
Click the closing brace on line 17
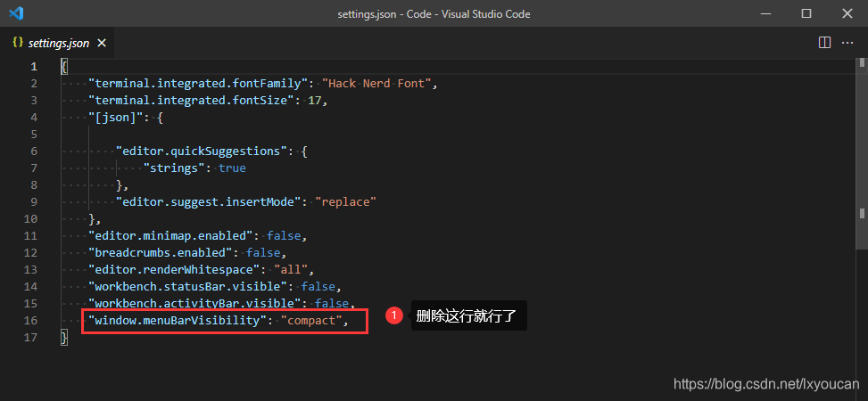click(64, 338)
